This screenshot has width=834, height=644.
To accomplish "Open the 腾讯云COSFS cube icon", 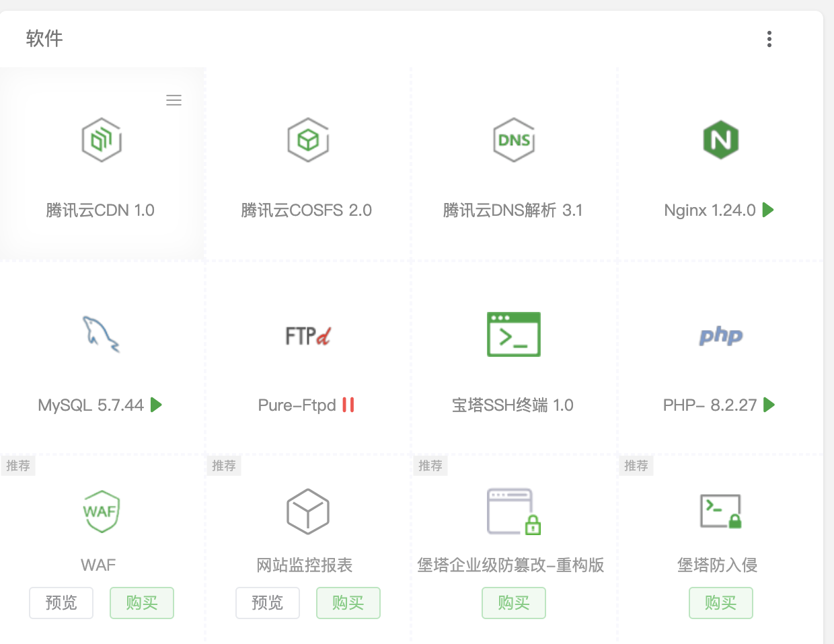I will [308, 140].
